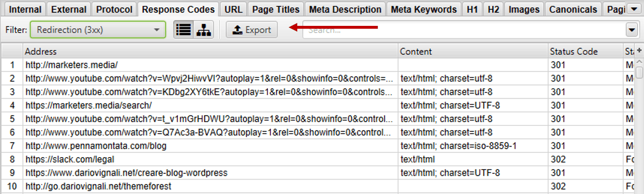Switch to the Page Titles tab

[x=276, y=9]
